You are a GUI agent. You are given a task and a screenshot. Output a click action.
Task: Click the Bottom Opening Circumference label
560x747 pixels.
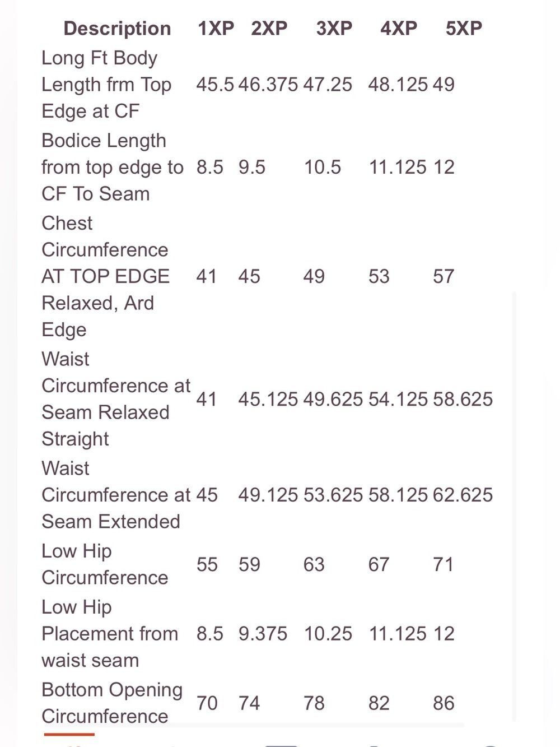coord(112,703)
